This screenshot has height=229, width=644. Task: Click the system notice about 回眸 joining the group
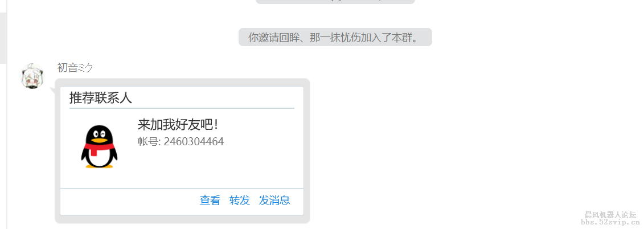pyautogui.click(x=335, y=37)
